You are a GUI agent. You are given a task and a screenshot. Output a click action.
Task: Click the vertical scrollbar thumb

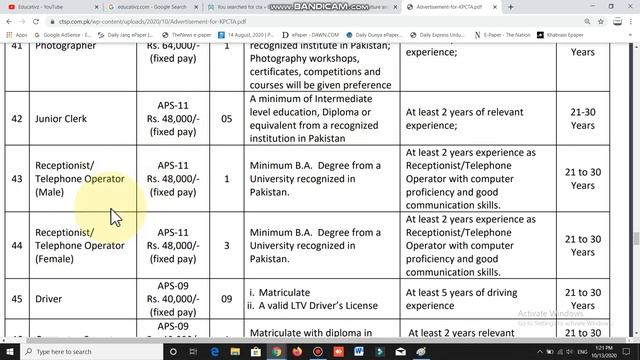(x=636, y=238)
